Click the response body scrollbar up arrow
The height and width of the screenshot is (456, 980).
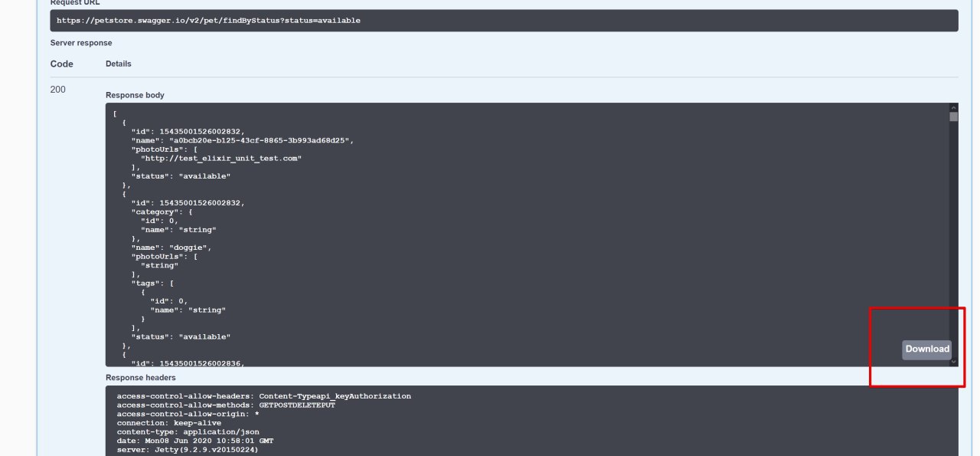click(x=953, y=108)
